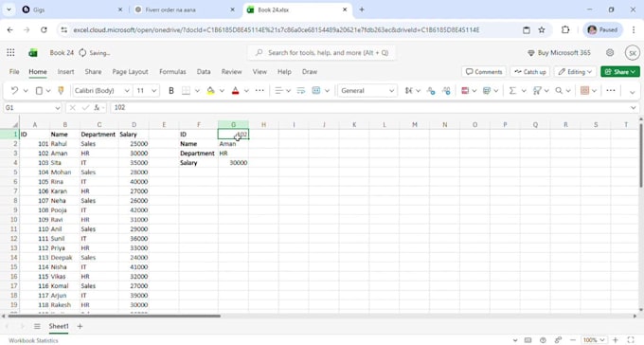The width and height of the screenshot is (644, 345).
Task: Open the font size 11 dropdown
Action: click(x=154, y=90)
